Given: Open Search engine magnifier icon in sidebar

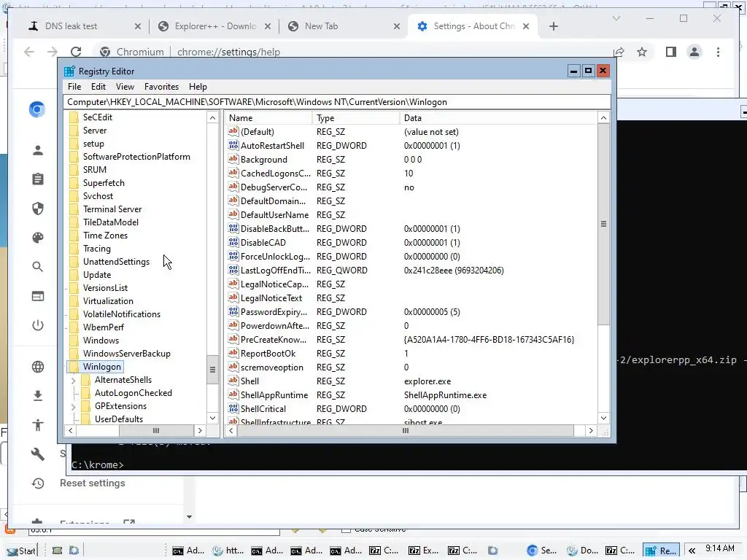Looking at the screenshot, I should (38, 267).
